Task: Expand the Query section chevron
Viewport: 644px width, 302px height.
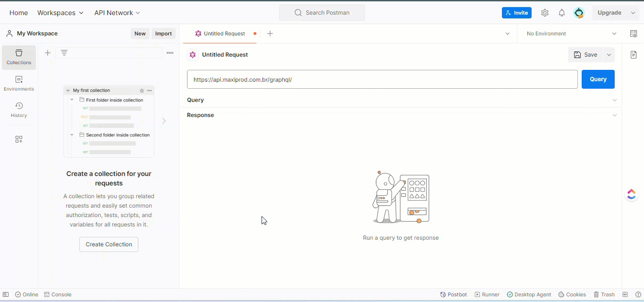Action: 614,100
